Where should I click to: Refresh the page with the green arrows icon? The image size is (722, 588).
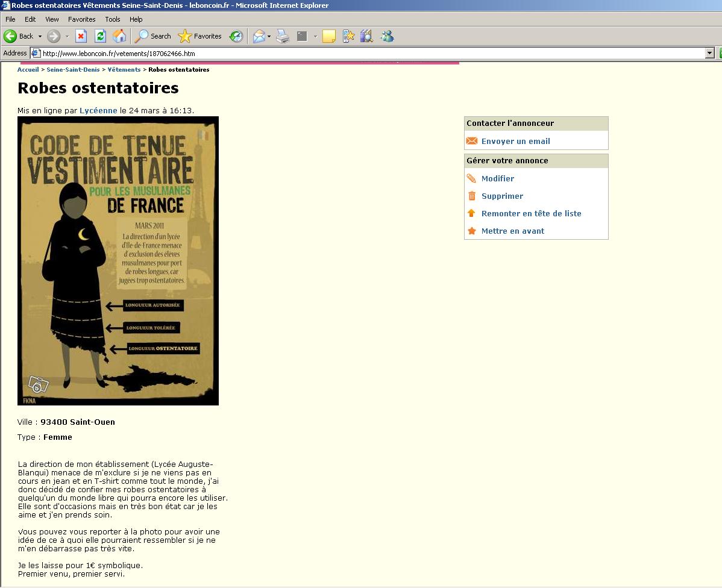[101, 36]
